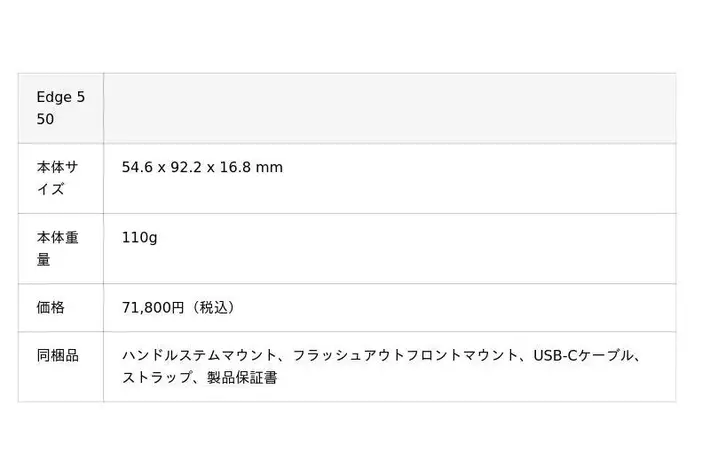Click the 110g weight value
This screenshot has width=710, height=474.
point(139,238)
